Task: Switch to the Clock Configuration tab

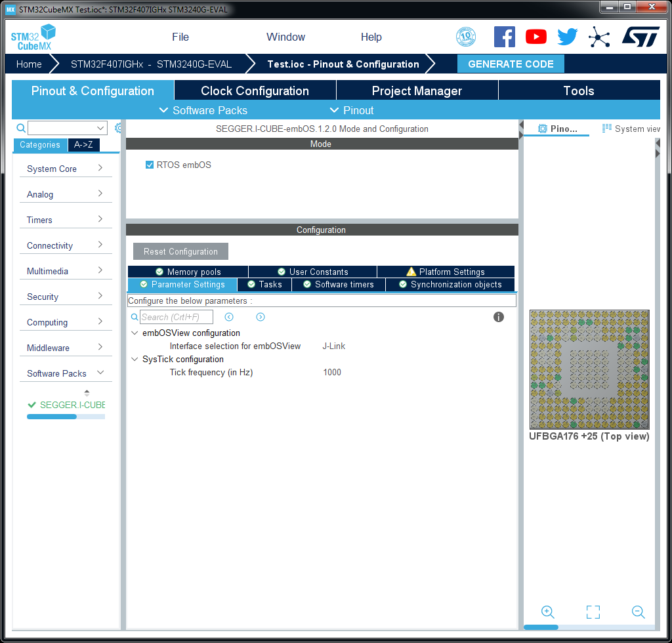Action: 254,91
